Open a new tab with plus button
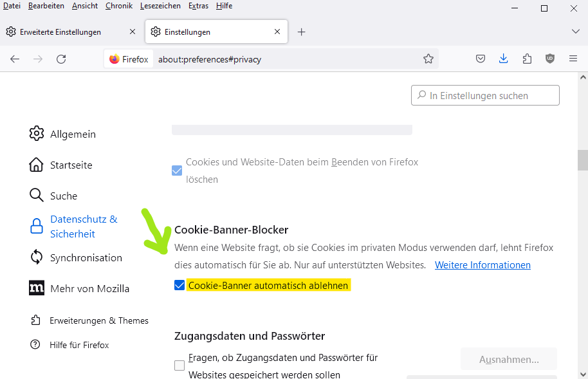The image size is (588, 379). click(x=301, y=32)
